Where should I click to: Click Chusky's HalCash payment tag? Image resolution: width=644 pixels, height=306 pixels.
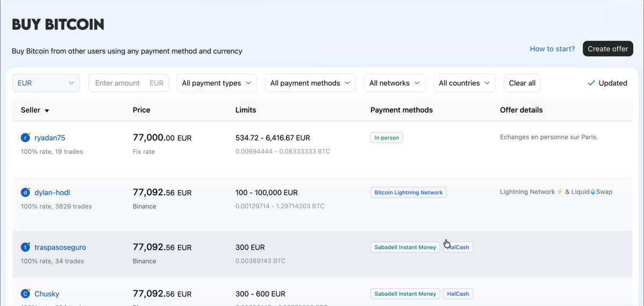point(458,294)
